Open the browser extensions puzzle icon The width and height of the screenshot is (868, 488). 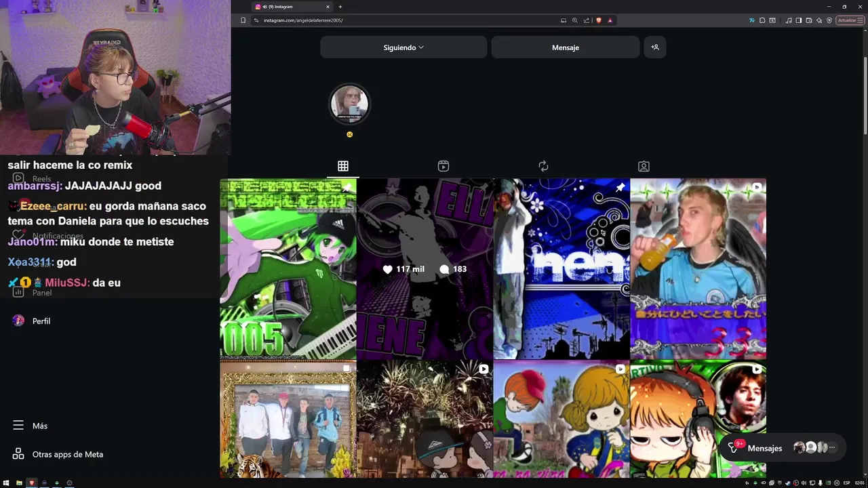click(x=762, y=20)
